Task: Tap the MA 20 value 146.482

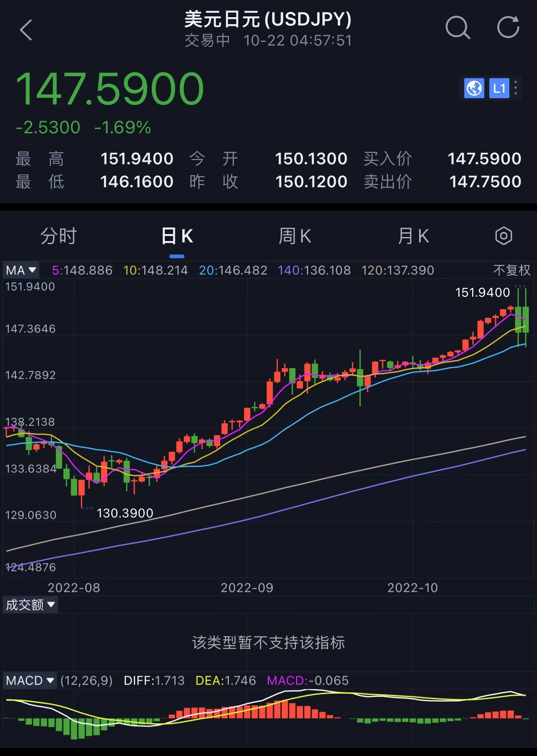Action: coord(233,270)
